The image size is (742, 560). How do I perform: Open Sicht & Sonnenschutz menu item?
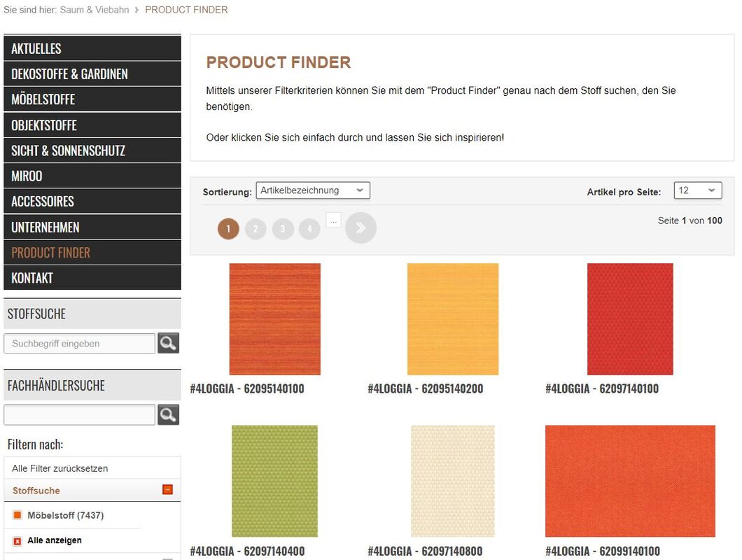[92, 150]
